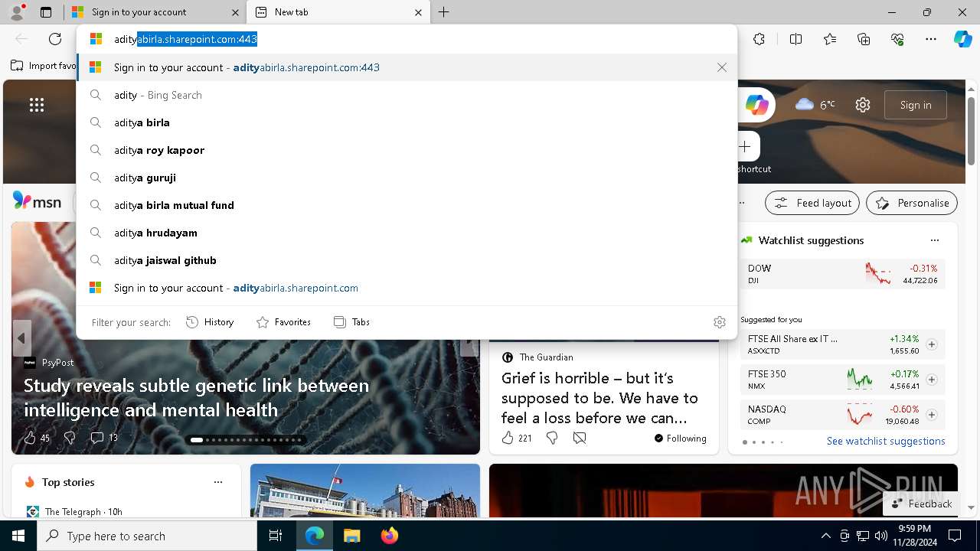Open search suggestion settings gear
980x551 pixels.
point(719,322)
